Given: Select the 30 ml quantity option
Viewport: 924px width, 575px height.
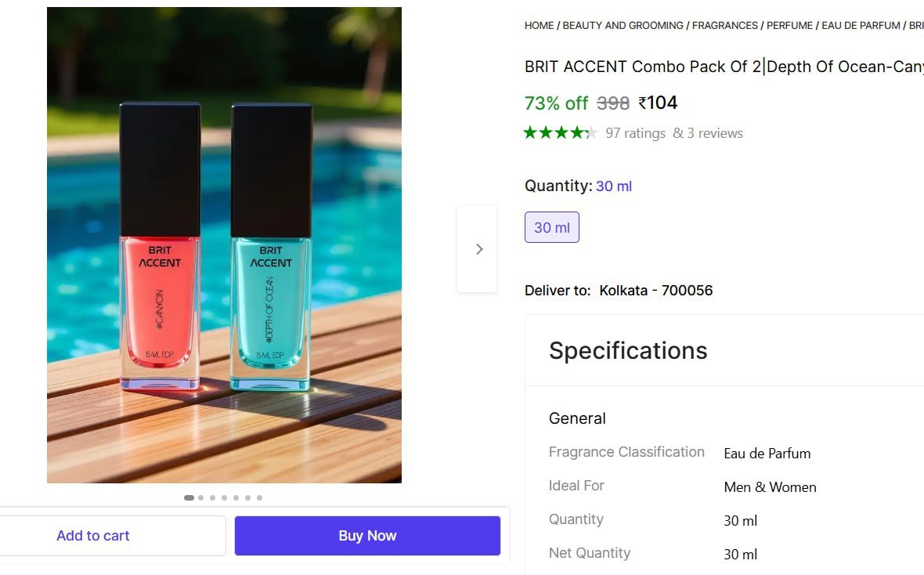Looking at the screenshot, I should click(551, 226).
